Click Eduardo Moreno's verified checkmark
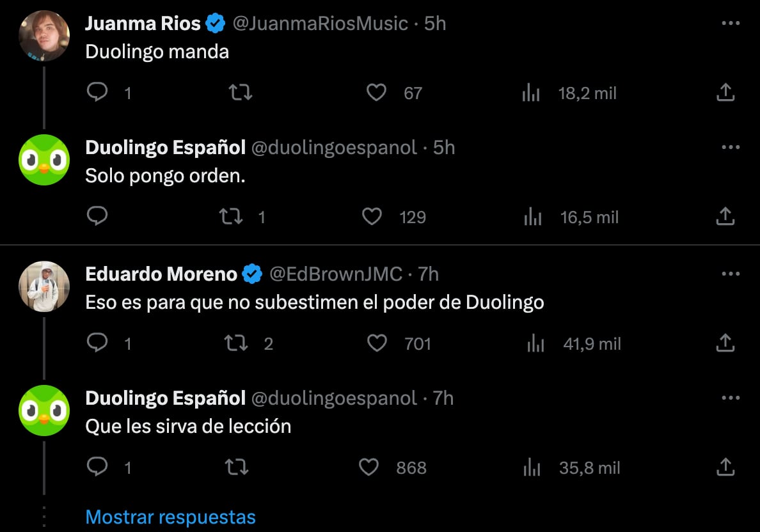 [x=253, y=274]
